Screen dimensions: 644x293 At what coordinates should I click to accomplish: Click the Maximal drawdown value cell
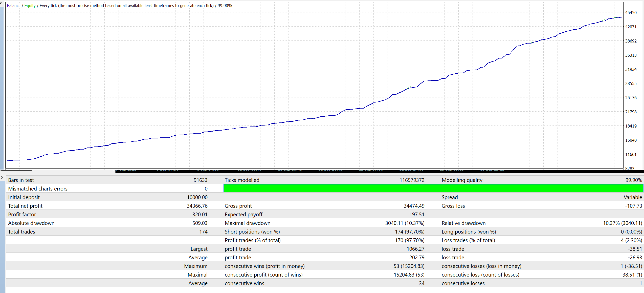click(405, 223)
